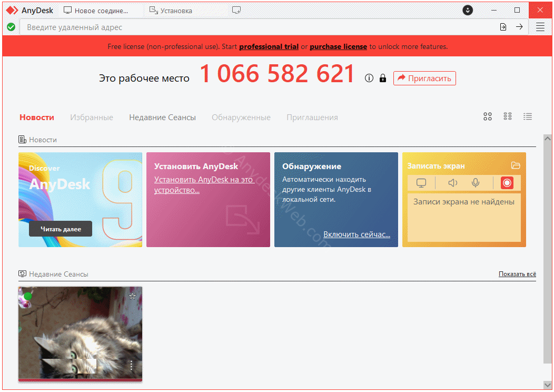Click the Читать далее button
The width and height of the screenshot is (554, 392).
[x=61, y=229]
